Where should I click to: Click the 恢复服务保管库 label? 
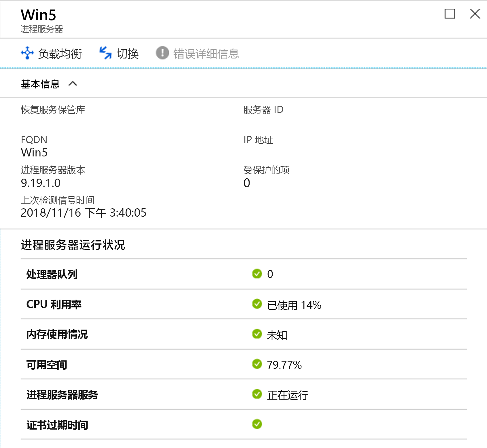click(x=53, y=110)
